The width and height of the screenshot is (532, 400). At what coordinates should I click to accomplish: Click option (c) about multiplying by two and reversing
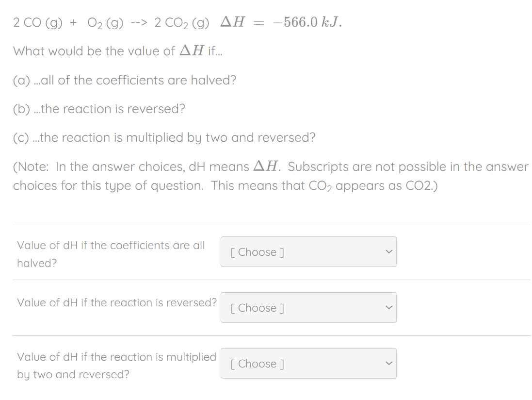pyautogui.click(x=164, y=137)
